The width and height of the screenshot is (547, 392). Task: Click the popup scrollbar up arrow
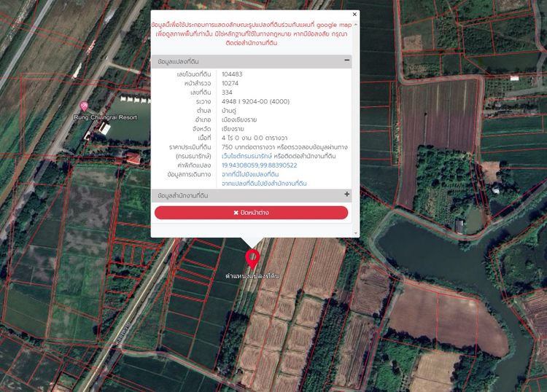(355, 23)
